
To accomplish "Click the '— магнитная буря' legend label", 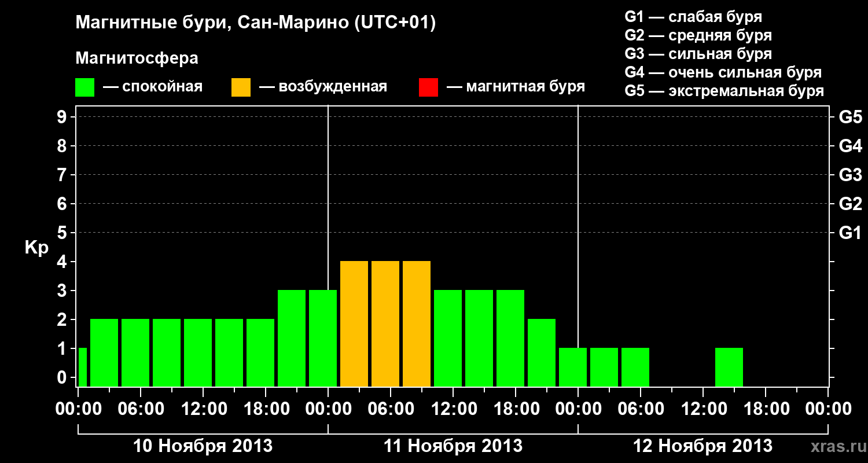I will click(x=516, y=87).
